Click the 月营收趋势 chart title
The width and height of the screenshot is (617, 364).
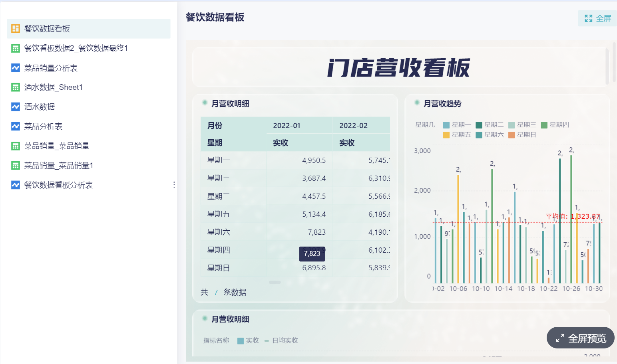pos(442,104)
